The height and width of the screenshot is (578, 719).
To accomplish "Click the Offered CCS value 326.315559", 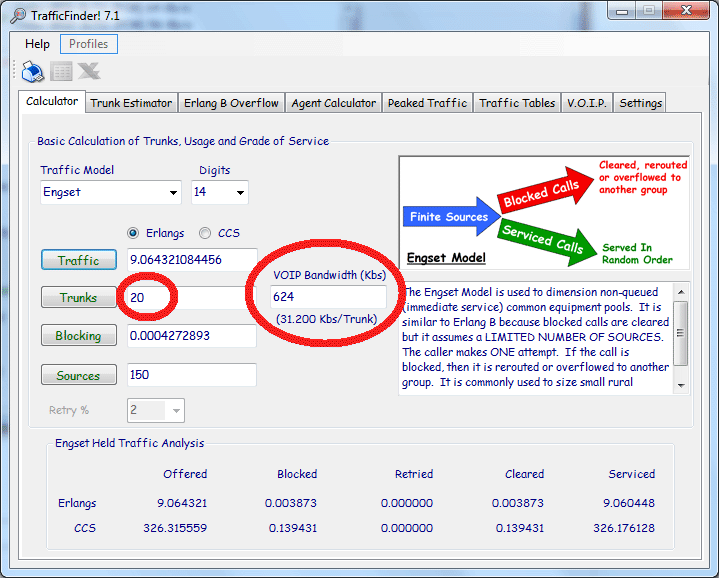I will (175, 528).
